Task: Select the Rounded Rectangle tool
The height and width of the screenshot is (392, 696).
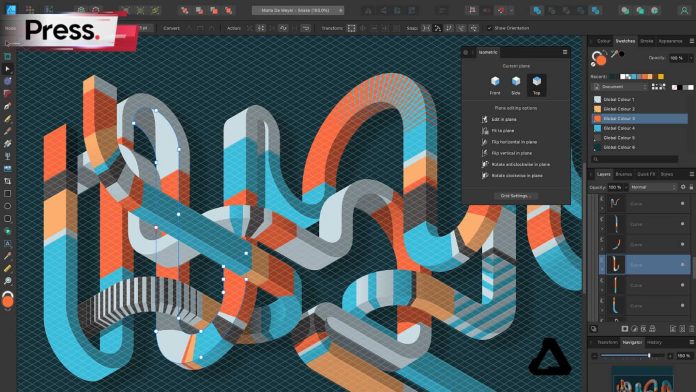Action: pyautogui.click(x=8, y=218)
